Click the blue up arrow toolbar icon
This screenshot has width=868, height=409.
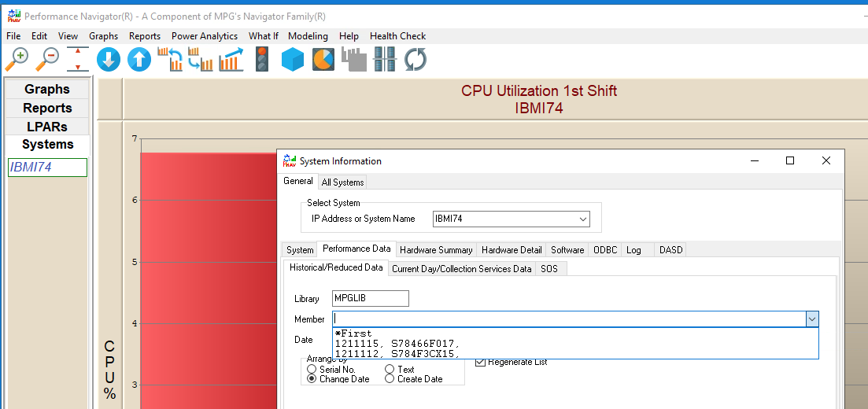point(139,60)
